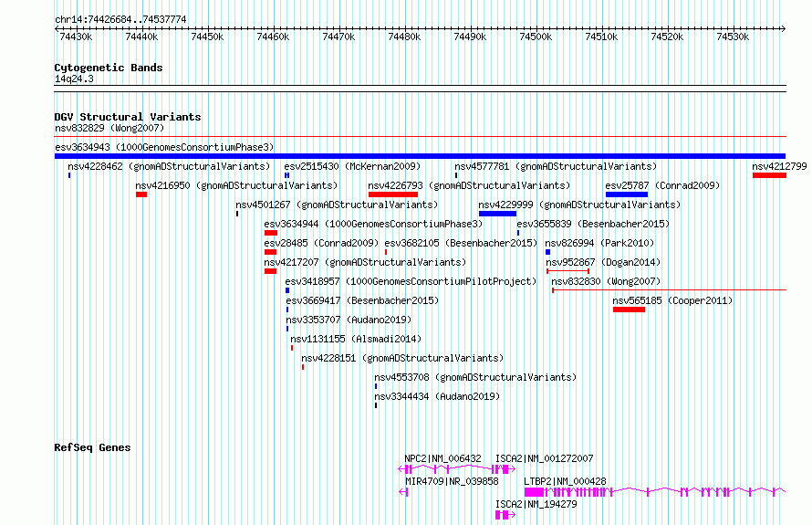Click the 74430k ruler tick label
This screenshot has width=812, height=525.
pyautogui.click(x=76, y=37)
